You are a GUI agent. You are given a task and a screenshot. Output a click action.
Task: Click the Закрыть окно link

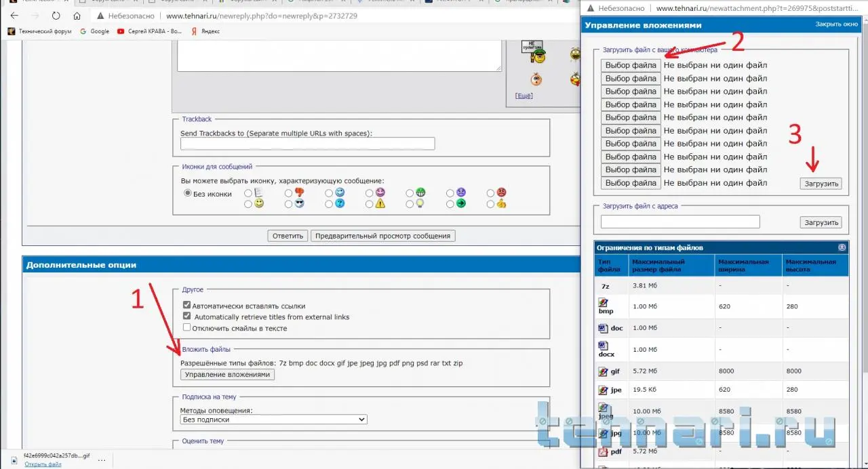(836, 24)
